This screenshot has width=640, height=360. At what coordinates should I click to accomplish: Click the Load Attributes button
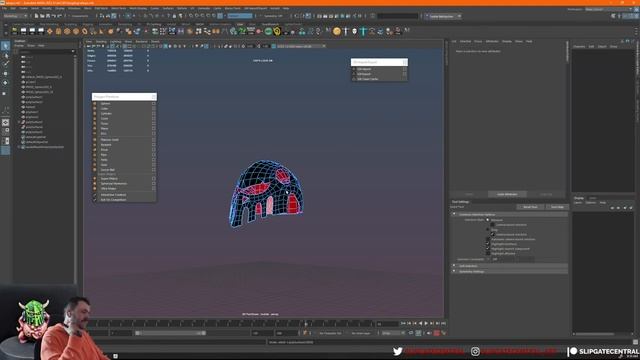[507, 194]
